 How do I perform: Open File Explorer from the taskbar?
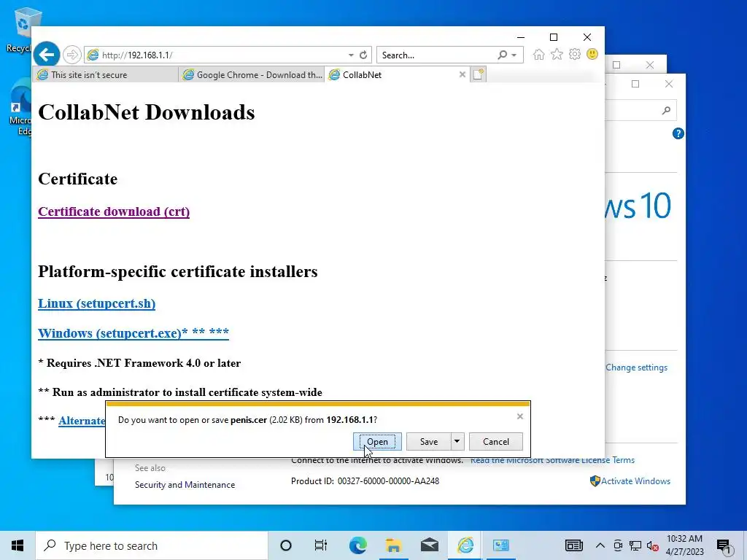click(x=393, y=545)
